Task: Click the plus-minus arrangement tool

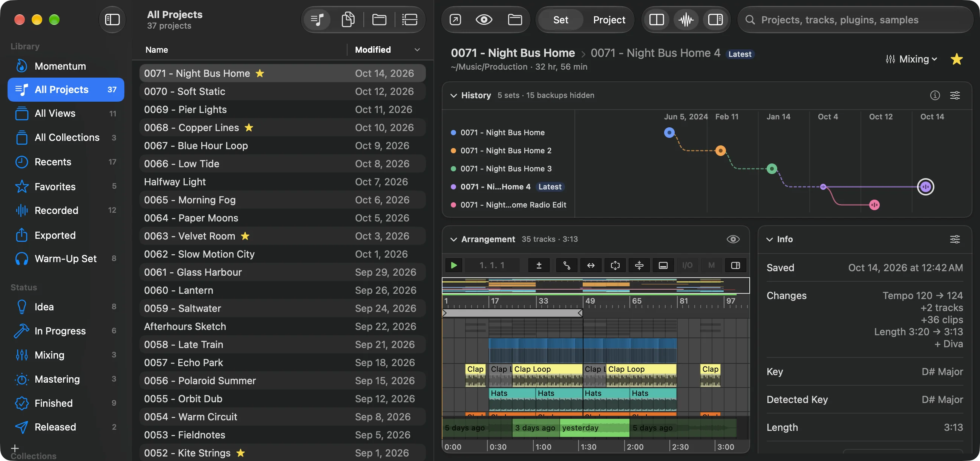Action: [539, 265]
